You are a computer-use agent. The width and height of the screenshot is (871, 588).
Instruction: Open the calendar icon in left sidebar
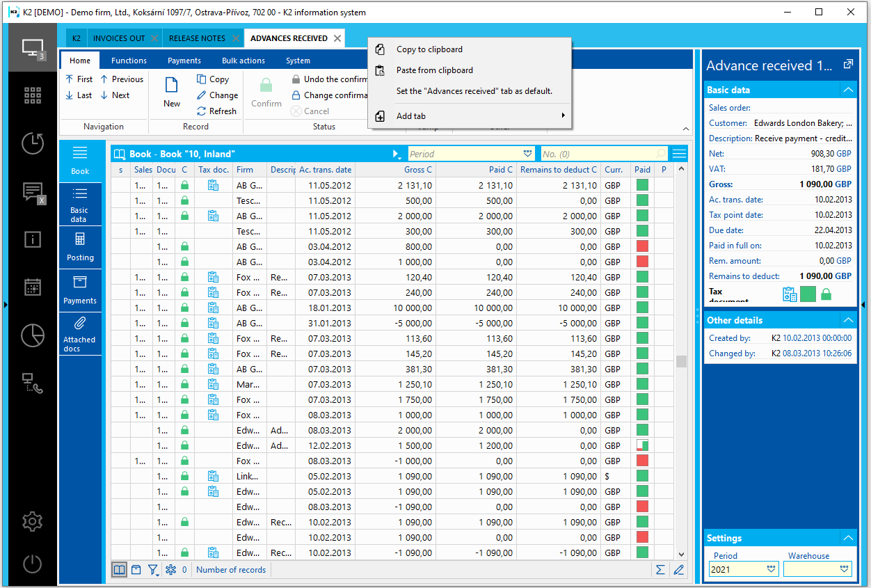32,287
